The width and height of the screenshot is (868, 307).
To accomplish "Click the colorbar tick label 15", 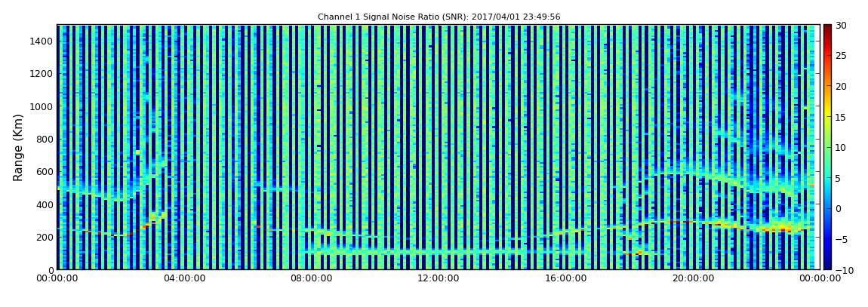I will pos(842,117).
